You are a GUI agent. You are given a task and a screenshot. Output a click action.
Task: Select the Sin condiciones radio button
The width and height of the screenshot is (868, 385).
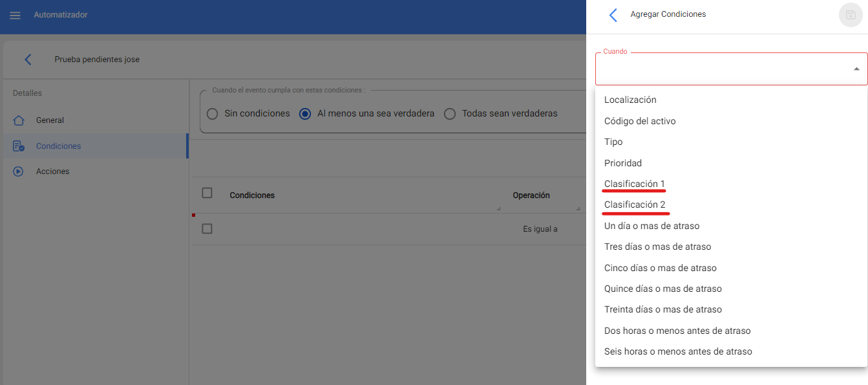(212, 114)
